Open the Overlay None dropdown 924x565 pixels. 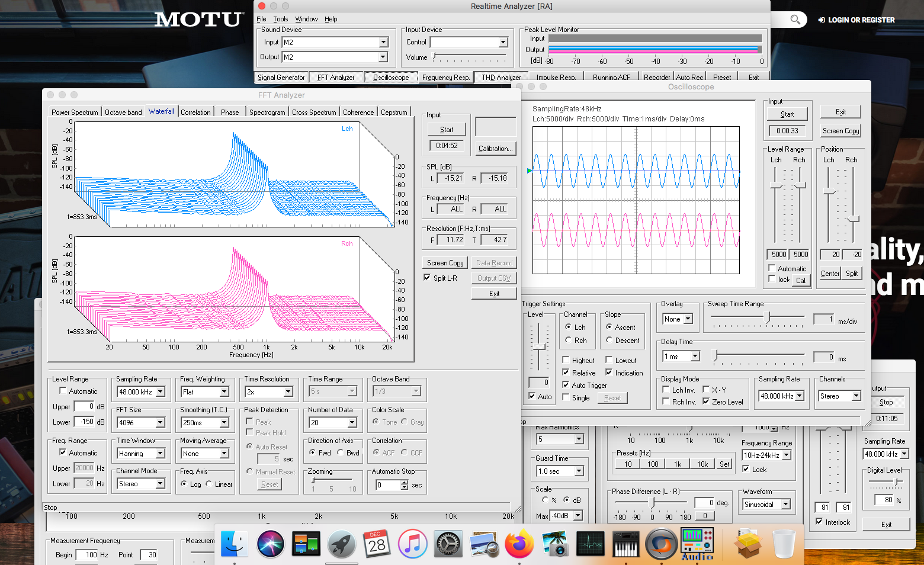point(678,319)
